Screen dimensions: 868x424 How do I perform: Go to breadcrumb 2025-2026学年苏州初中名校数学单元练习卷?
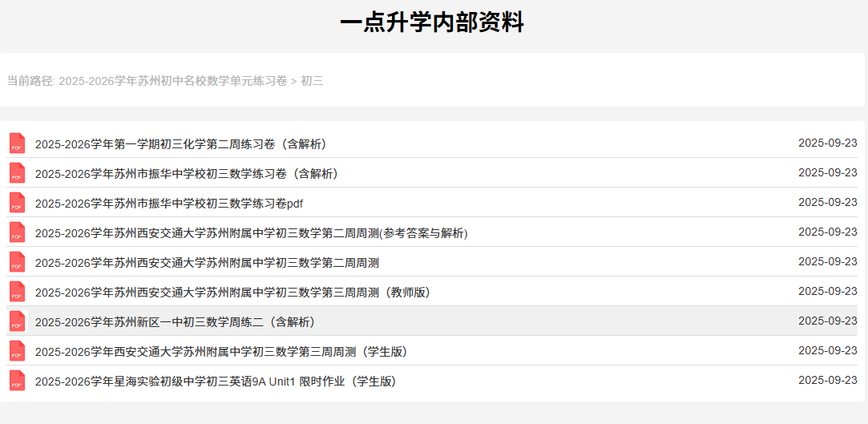click(x=173, y=81)
